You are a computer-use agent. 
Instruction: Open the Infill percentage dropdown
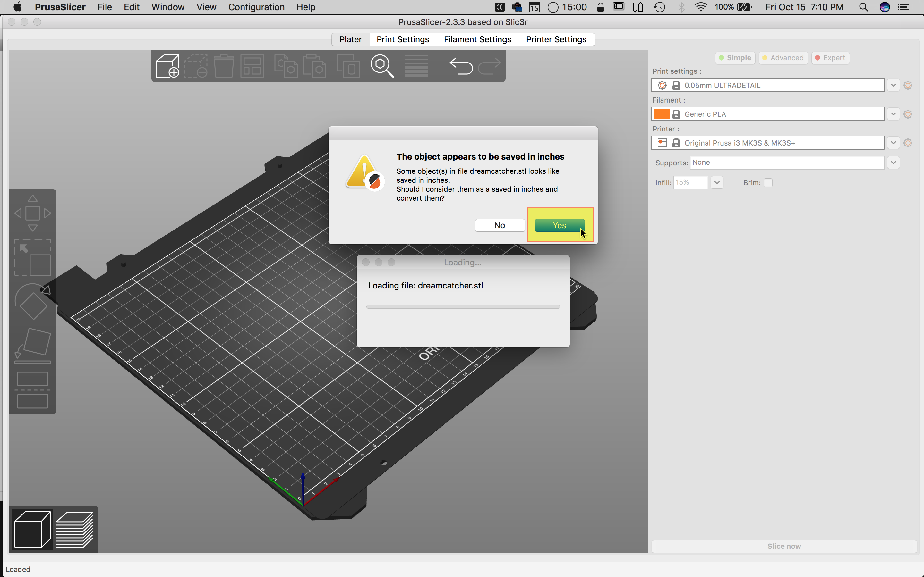click(x=717, y=183)
